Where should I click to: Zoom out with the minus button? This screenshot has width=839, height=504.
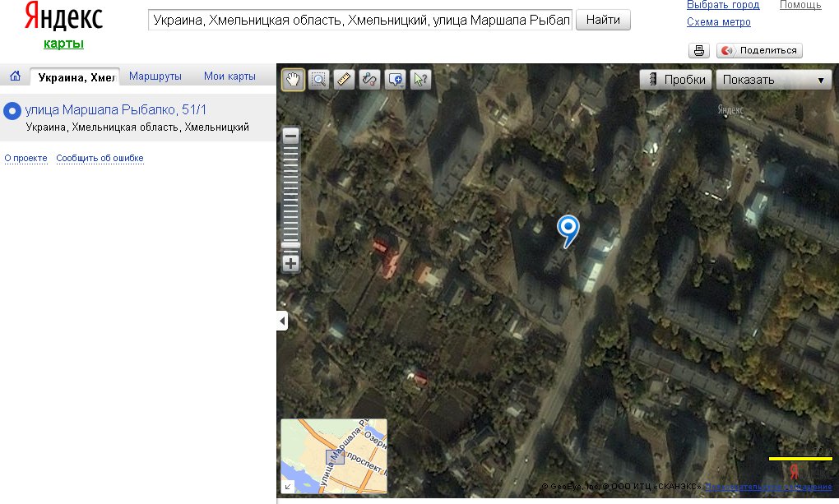point(290,136)
